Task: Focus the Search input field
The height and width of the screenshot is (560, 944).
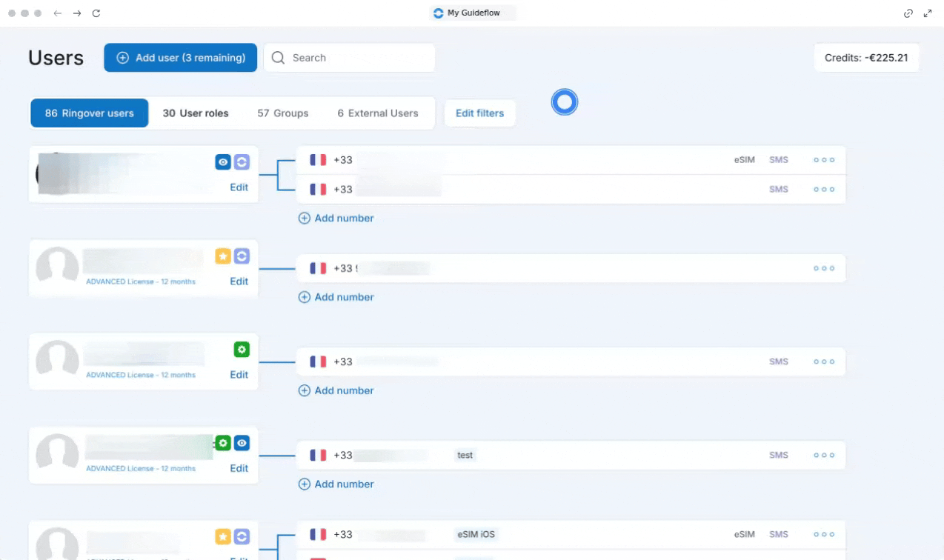Action: 349,58
